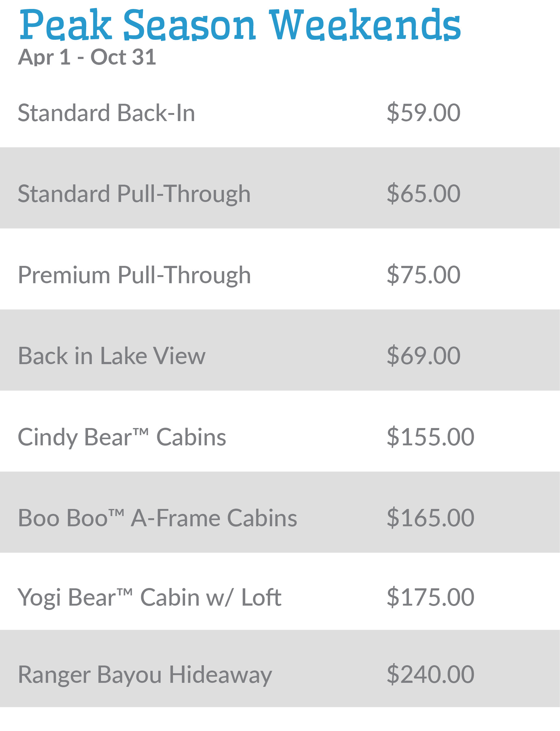Click the trademark symbol after Boo Boo
Screen dimensions: 560x731
pos(116,512)
